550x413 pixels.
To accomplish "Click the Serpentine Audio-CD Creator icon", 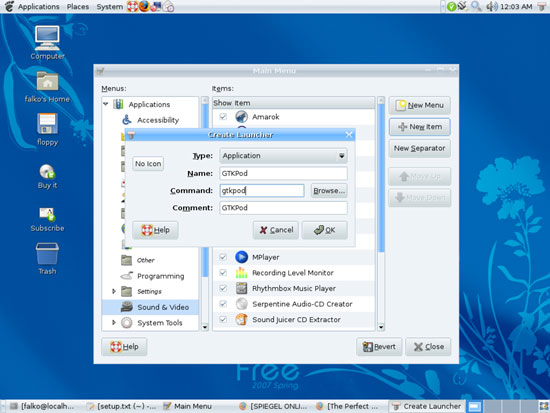I will click(x=241, y=304).
